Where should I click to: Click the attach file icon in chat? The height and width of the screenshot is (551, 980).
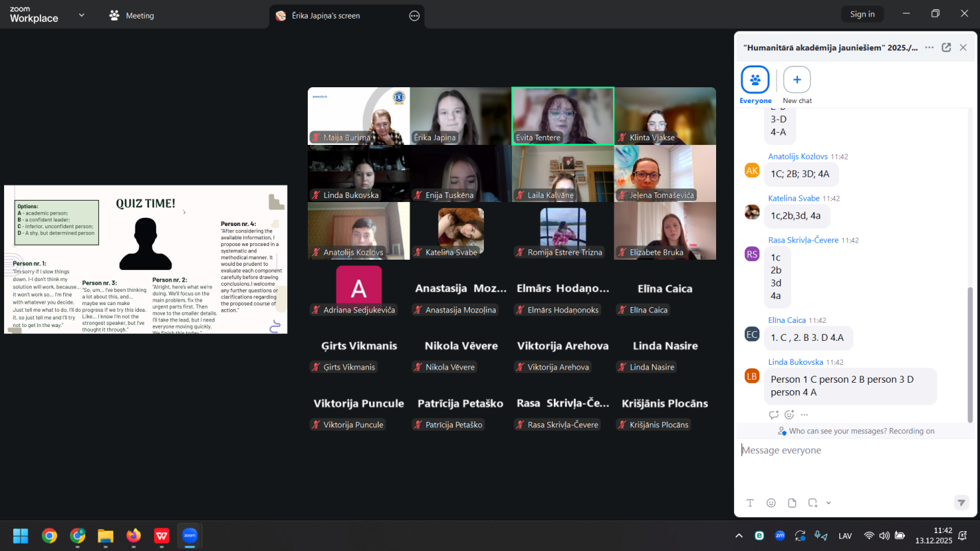(x=792, y=503)
